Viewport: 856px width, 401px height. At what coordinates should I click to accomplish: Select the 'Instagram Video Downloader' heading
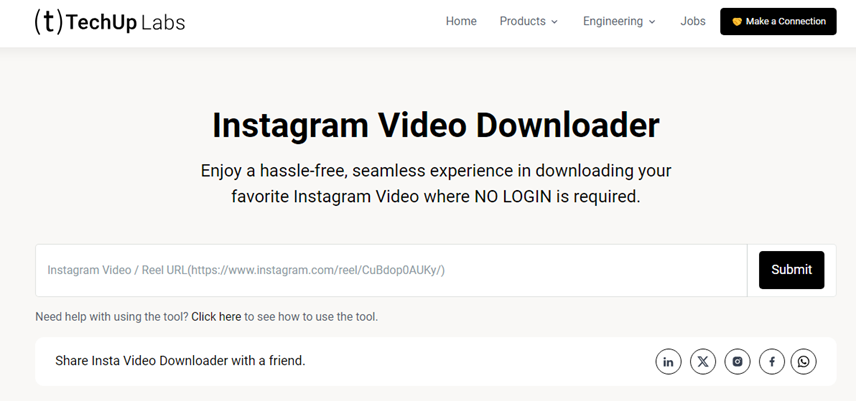point(436,125)
